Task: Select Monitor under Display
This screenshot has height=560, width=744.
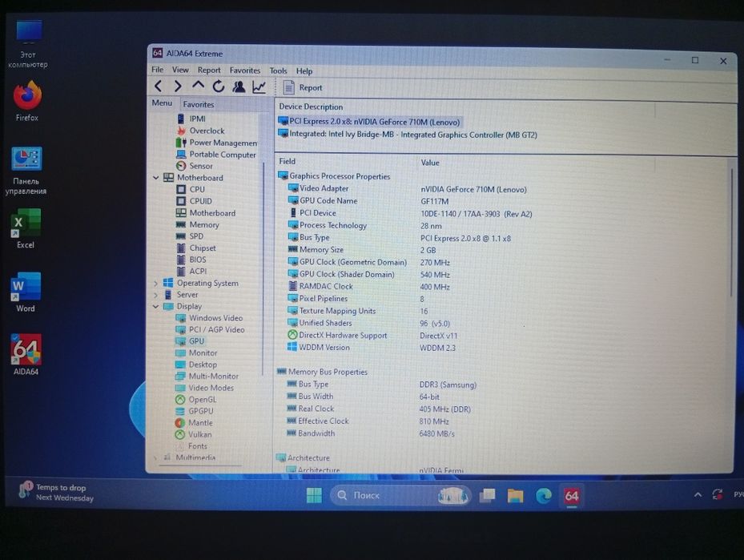Action: [196, 353]
